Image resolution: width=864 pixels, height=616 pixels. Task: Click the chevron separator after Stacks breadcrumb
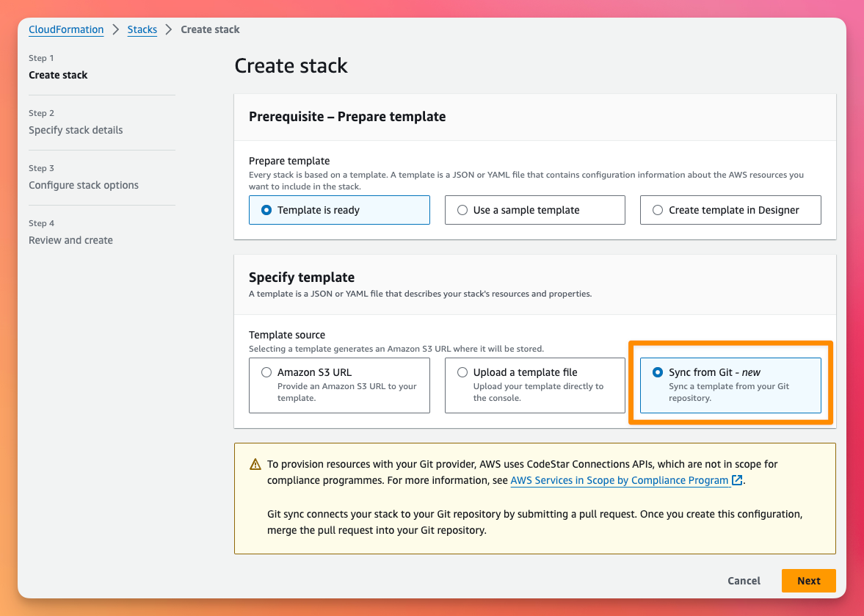click(x=169, y=30)
